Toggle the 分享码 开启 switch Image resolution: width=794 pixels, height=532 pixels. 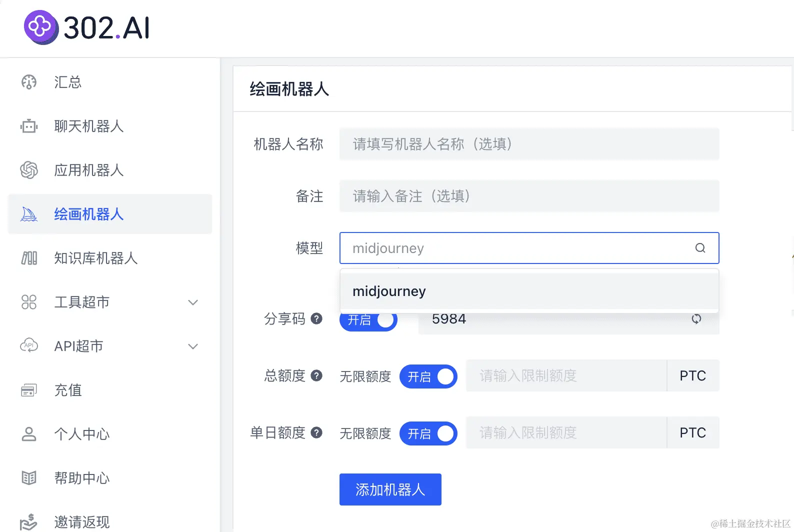(368, 320)
